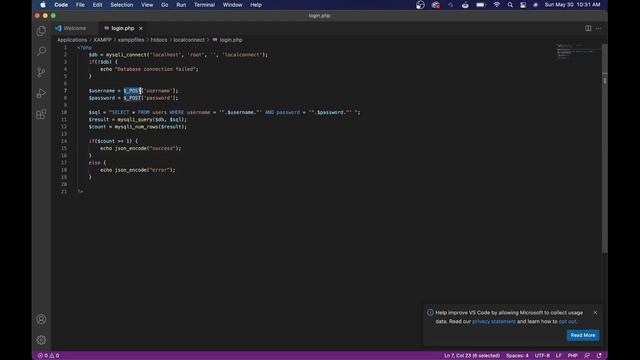640x360 pixels.
Task: Open the notifications icon in status bar
Action: pyautogui.click(x=599, y=356)
